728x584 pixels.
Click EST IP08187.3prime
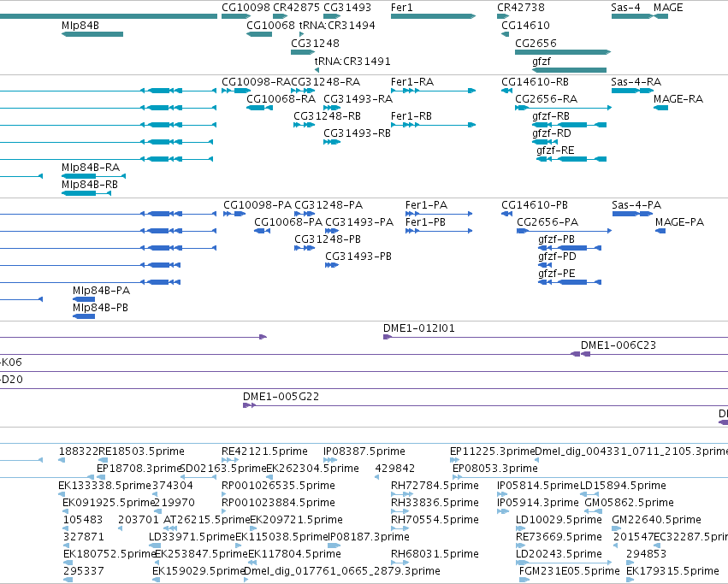click(369, 537)
